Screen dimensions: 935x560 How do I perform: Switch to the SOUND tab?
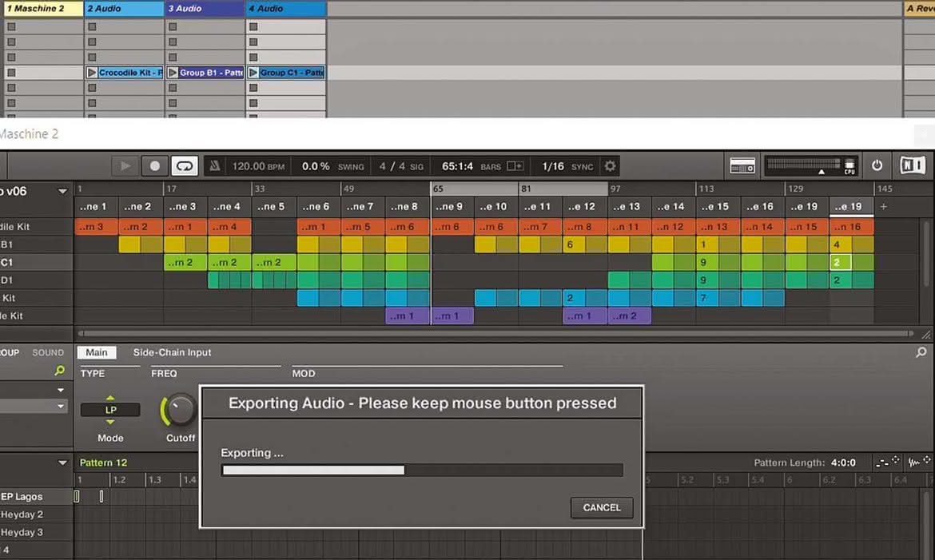[x=48, y=352]
